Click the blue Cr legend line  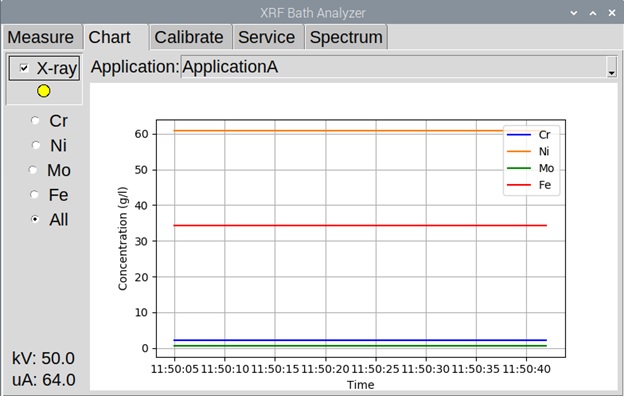click(519, 135)
